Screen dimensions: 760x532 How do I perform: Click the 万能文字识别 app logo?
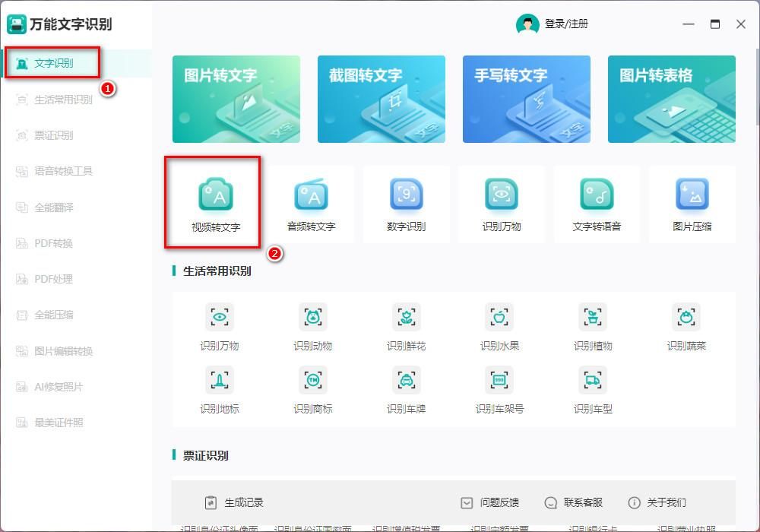17,24
